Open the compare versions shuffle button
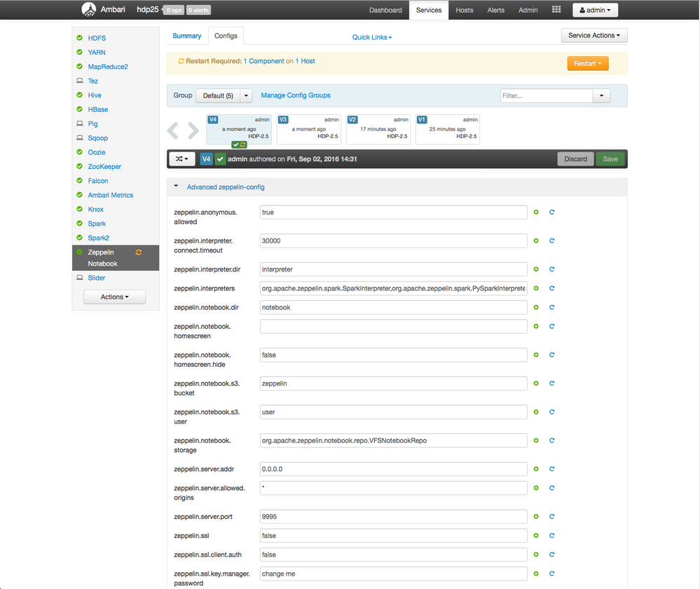 (x=181, y=158)
